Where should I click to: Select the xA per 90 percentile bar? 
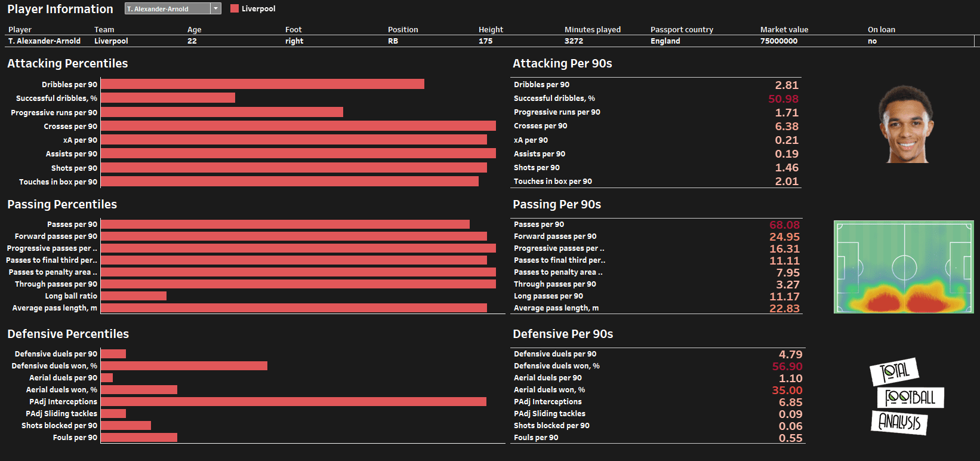point(294,140)
